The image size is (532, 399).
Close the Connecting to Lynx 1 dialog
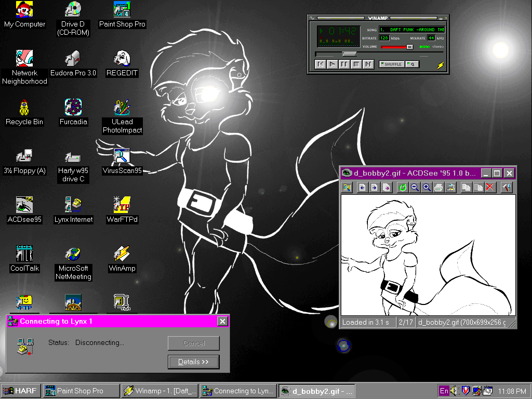[222, 321]
